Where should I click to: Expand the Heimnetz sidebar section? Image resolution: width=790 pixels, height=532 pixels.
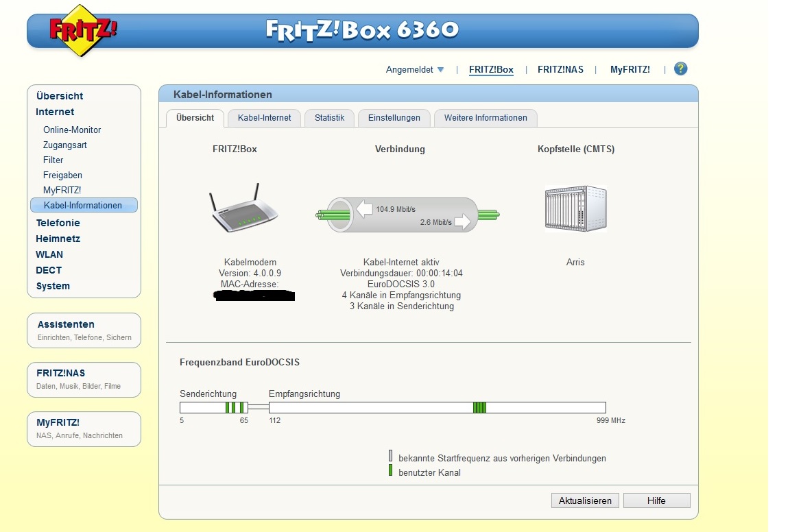[x=58, y=239]
